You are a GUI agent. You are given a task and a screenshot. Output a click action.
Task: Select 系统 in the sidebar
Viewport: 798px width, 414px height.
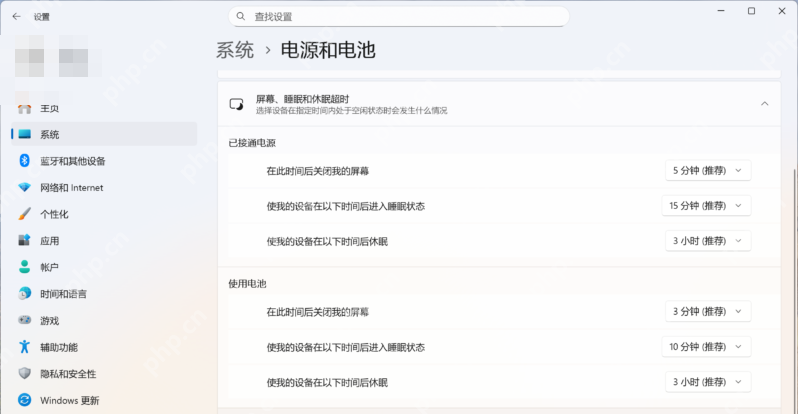tap(104, 134)
